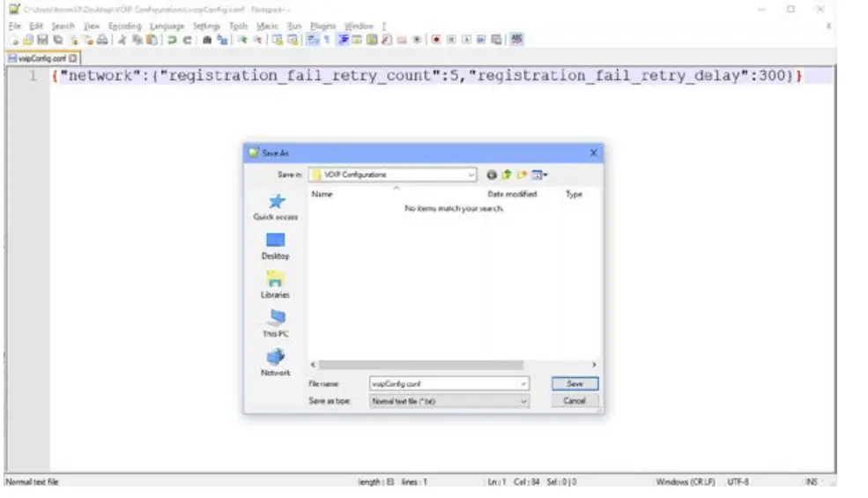Click the Start Recording macro red dot icon

tap(436, 40)
